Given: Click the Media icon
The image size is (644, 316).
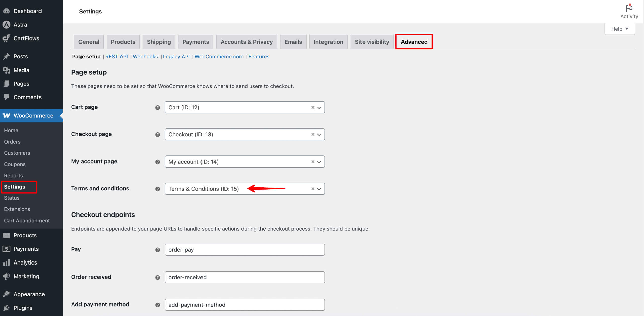Looking at the screenshot, I should tap(6, 70).
